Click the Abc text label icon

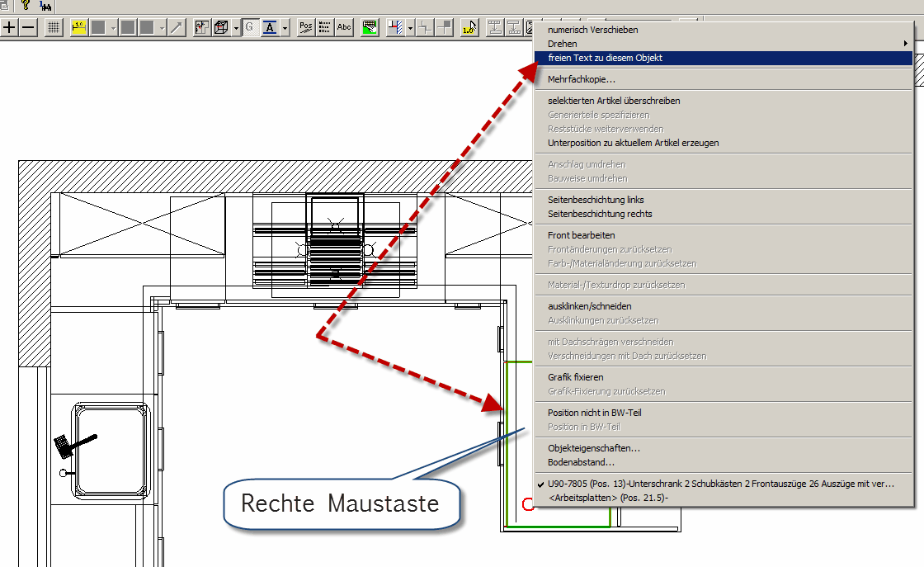point(344,27)
